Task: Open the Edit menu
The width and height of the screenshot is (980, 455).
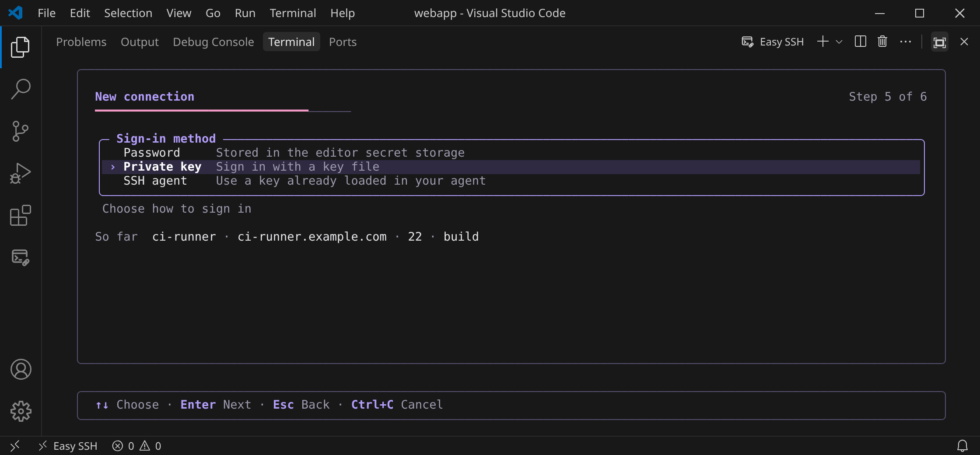Action: pos(80,13)
